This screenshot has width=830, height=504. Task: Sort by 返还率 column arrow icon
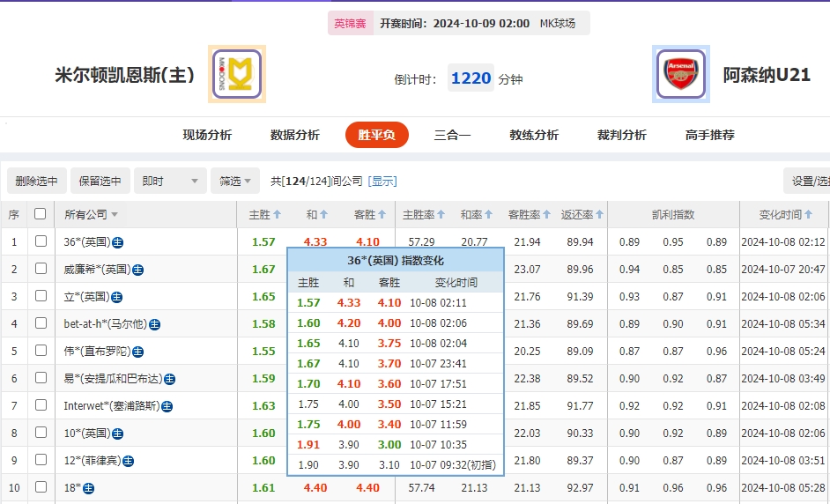tap(600, 214)
